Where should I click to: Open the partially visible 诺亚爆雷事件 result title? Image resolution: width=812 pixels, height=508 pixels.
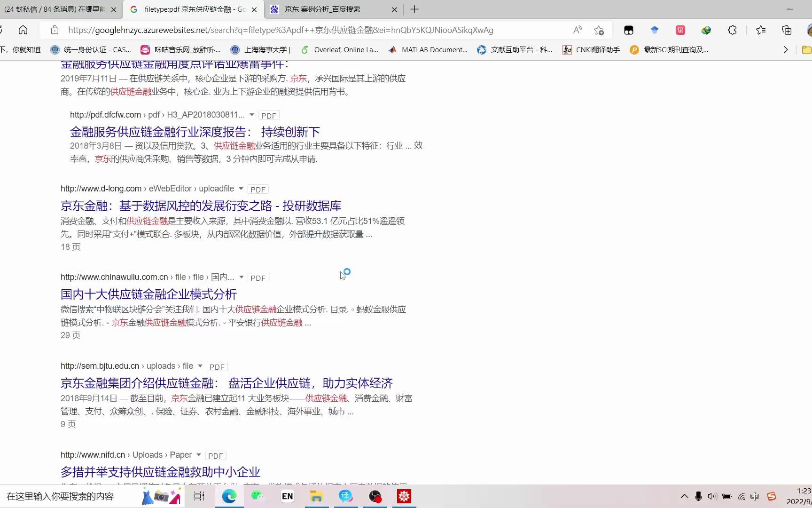174,64
